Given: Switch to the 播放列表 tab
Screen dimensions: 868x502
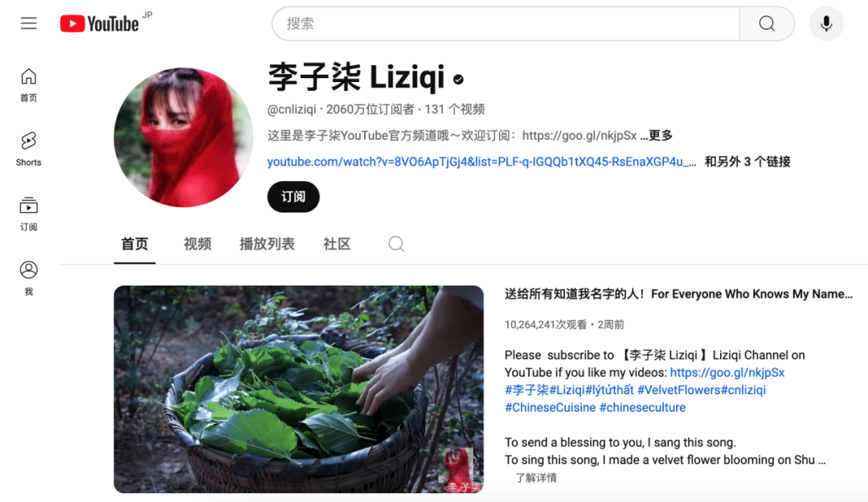Looking at the screenshot, I should [x=267, y=244].
